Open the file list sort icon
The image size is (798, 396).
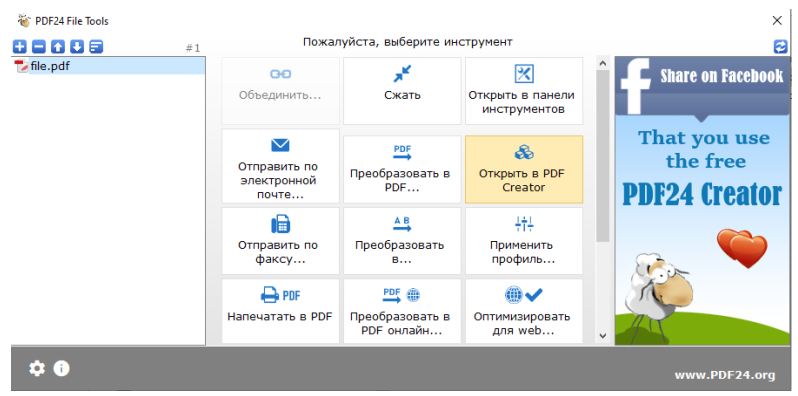click(x=96, y=47)
